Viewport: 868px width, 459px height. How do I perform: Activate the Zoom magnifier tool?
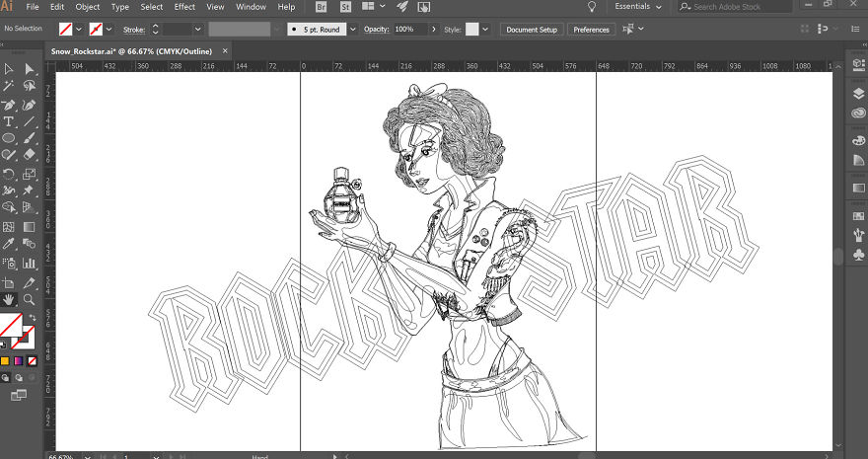tap(30, 298)
